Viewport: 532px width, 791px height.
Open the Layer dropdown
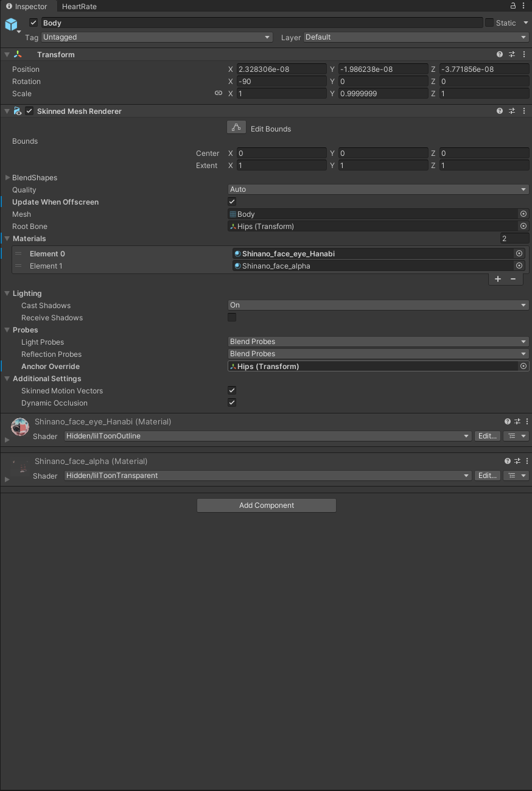click(x=416, y=37)
